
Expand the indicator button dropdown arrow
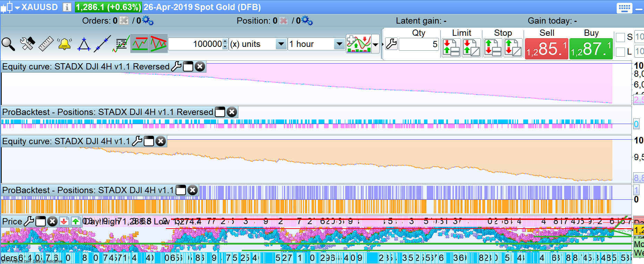click(375, 44)
